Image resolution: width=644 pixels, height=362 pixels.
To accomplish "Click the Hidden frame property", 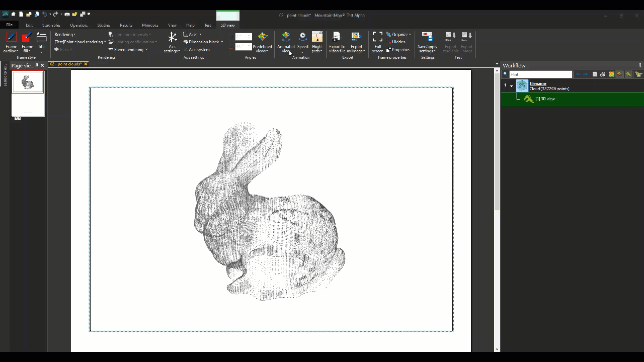I will pyautogui.click(x=396, y=42).
